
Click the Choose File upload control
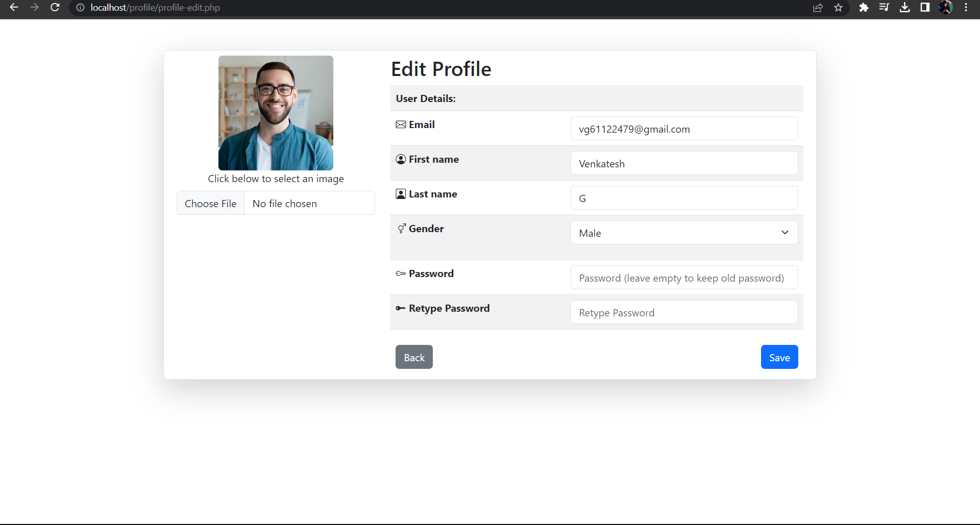pyautogui.click(x=210, y=203)
